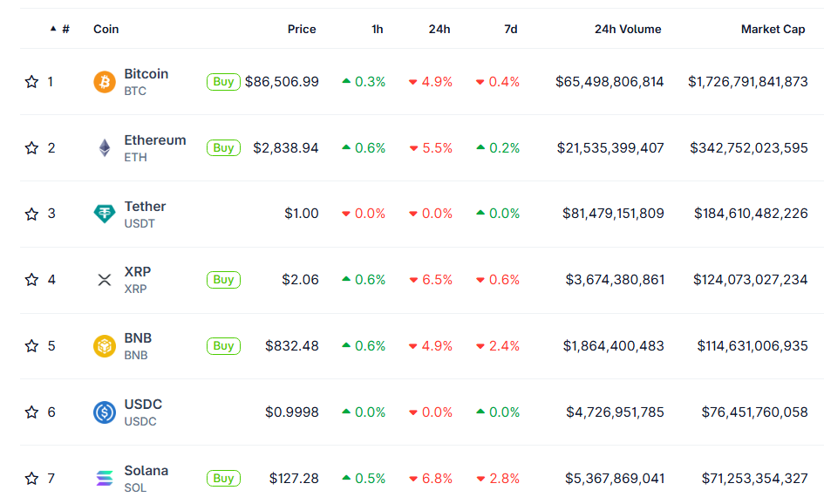
Task: Click the BNB logo icon
Action: click(x=105, y=346)
